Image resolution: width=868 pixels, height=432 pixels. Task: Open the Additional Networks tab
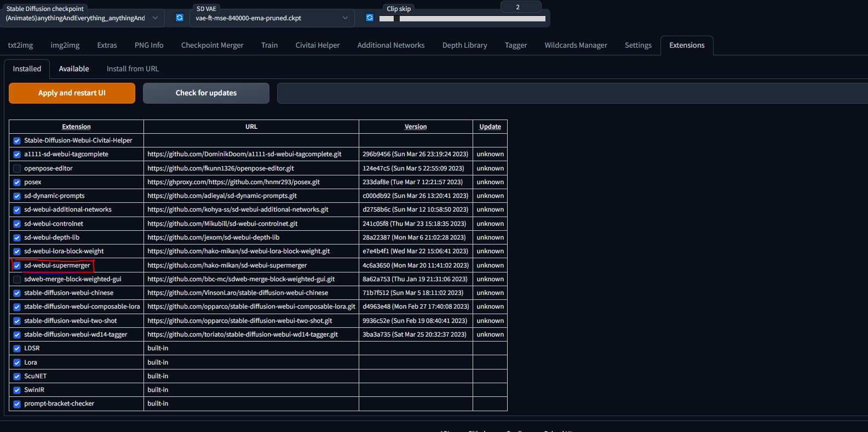(x=391, y=46)
